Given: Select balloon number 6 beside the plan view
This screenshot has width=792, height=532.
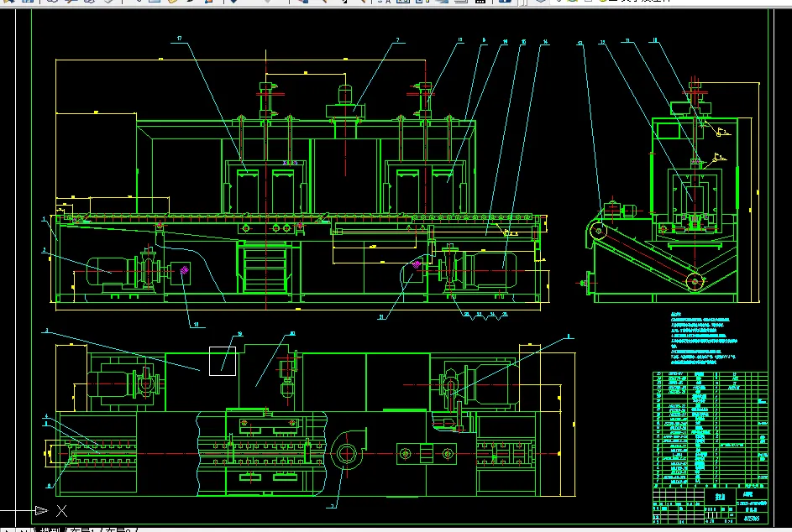Looking at the screenshot, I should (49, 486).
